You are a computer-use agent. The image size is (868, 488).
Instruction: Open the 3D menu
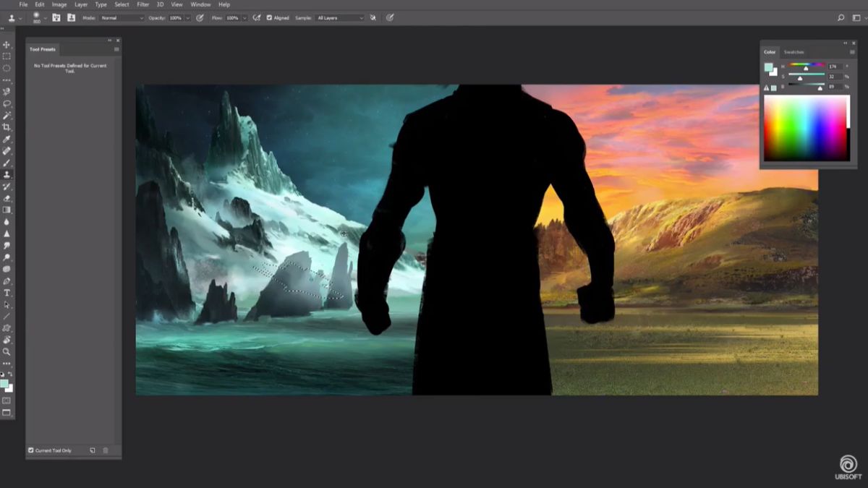160,4
